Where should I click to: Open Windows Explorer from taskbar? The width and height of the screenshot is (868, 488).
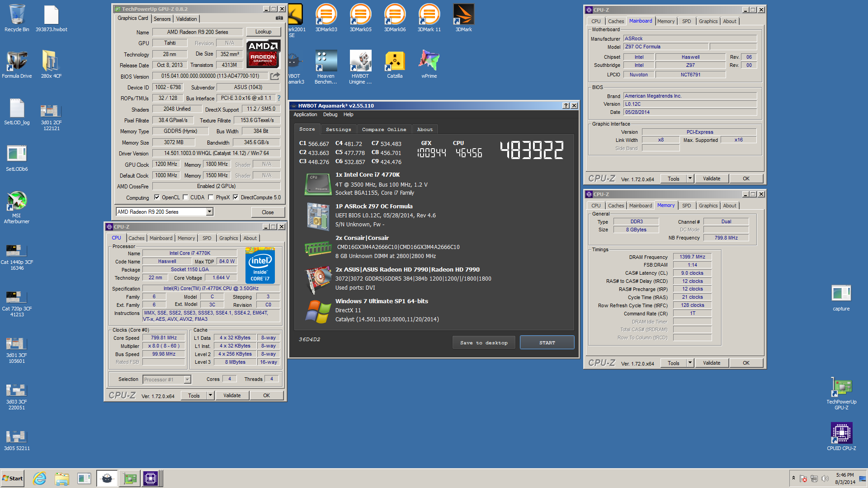pyautogui.click(x=62, y=479)
